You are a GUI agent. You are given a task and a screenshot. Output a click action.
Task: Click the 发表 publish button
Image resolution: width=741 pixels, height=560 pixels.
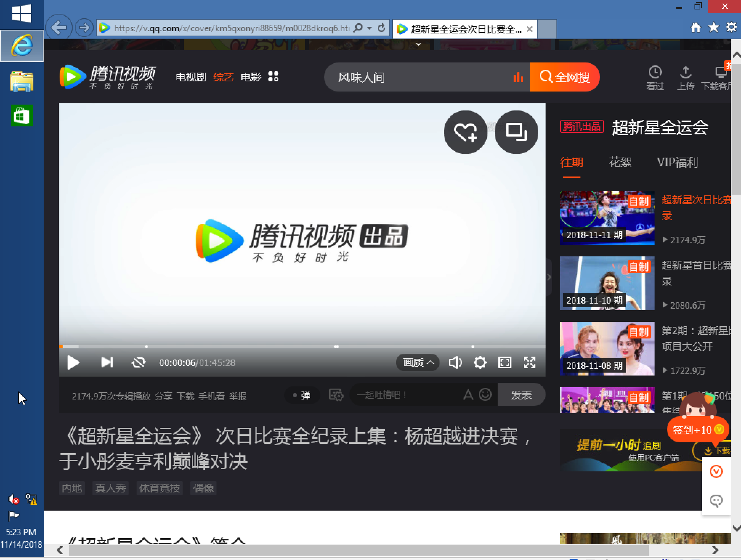click(x=522, y=395)
